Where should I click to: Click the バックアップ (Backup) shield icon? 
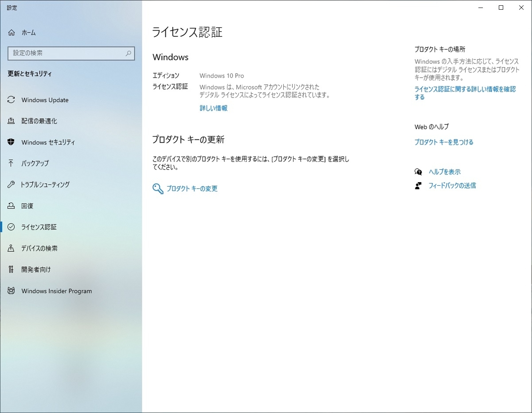pos(12,163)
